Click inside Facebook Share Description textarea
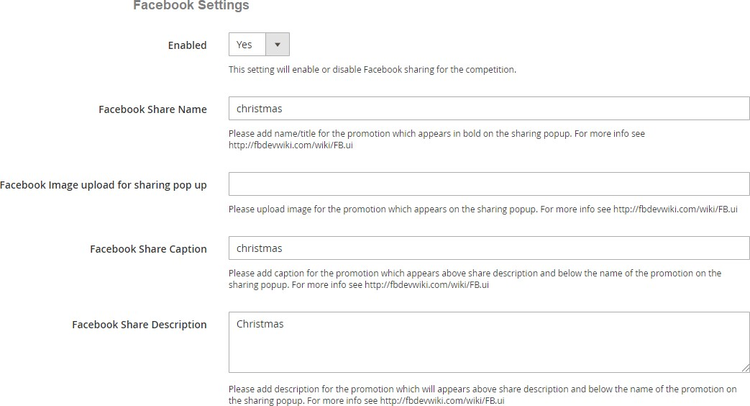 pos(489,343)
